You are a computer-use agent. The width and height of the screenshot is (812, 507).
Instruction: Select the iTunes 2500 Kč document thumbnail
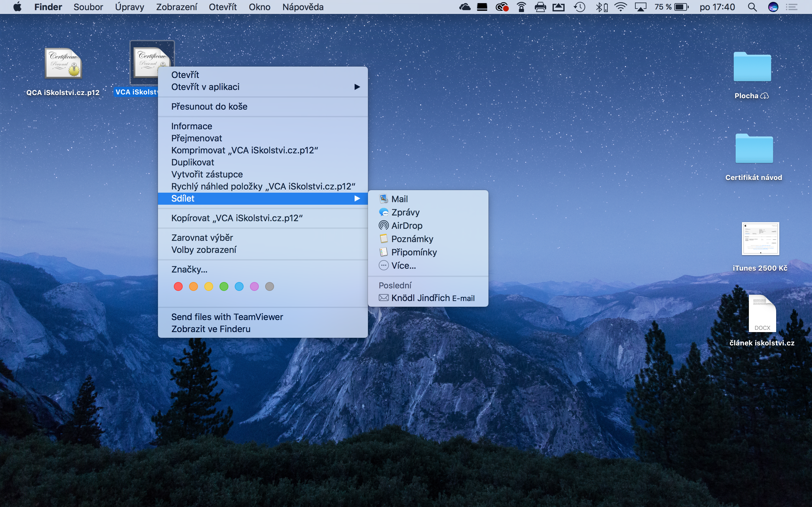click(760, 238)
